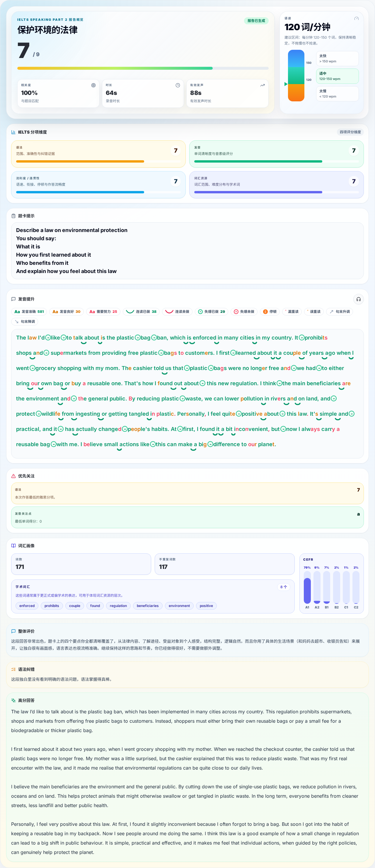Select the 'found' academic word chip
Viewport: 375px width, 868px height.
coord(95,606)
